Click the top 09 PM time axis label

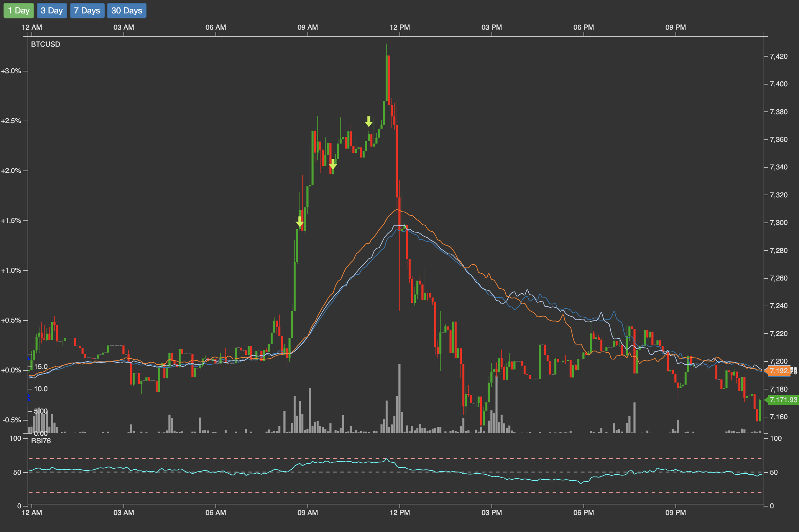(x=676, y=27)
